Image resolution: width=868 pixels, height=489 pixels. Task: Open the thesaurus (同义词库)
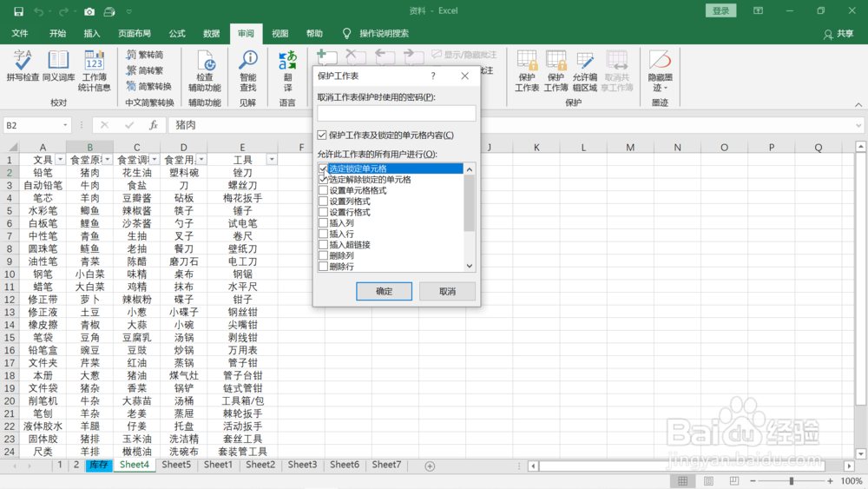point(58,67)
